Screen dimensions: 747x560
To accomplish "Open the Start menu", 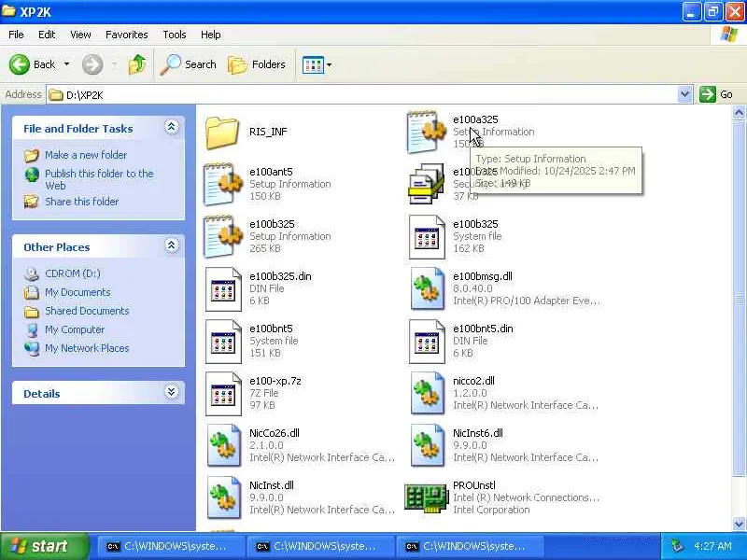I will point(44,546).
